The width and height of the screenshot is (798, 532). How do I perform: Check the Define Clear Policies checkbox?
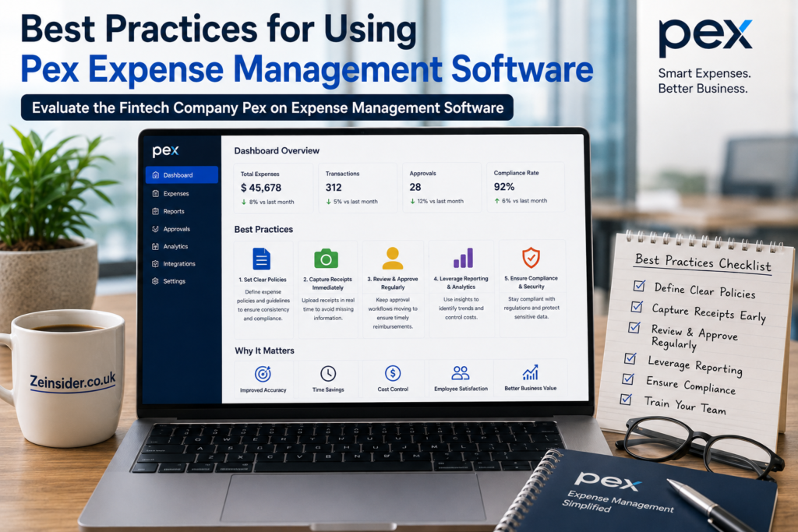tap(639, 285)
